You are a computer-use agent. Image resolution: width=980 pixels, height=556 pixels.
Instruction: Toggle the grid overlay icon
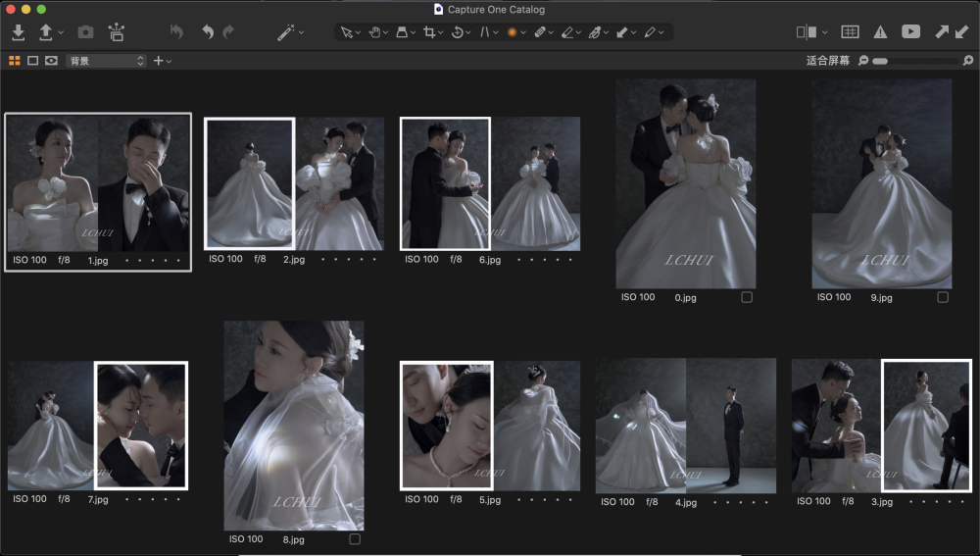tap(851, 32)
